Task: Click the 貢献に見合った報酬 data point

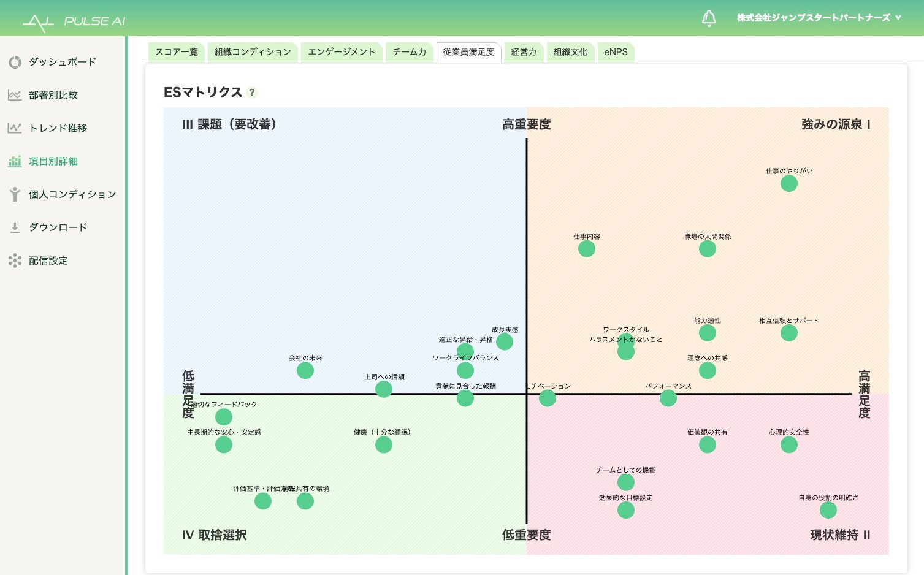Action: pos(465,398)
